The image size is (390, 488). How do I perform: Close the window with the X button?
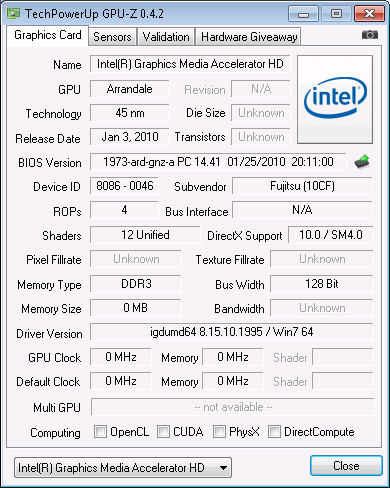point(369,14)
